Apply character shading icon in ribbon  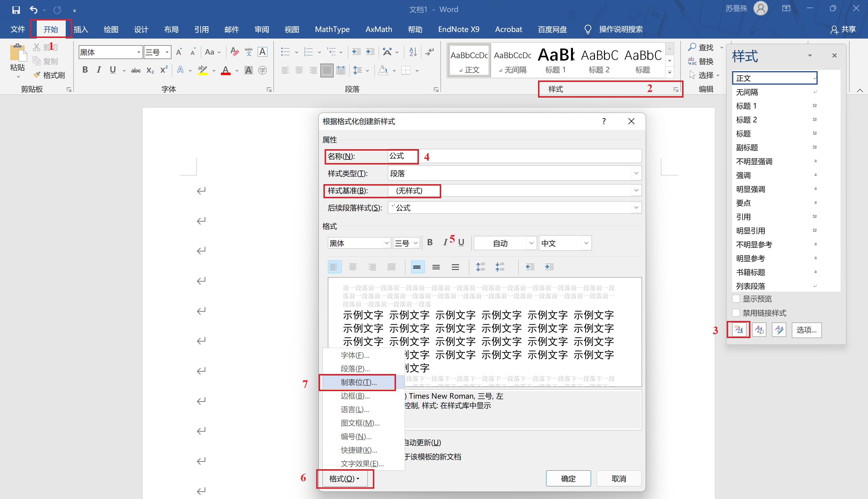pos(248,70)
